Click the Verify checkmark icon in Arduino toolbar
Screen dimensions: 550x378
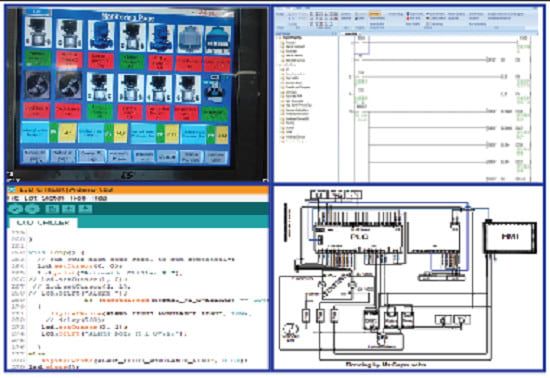pos(15,209)
